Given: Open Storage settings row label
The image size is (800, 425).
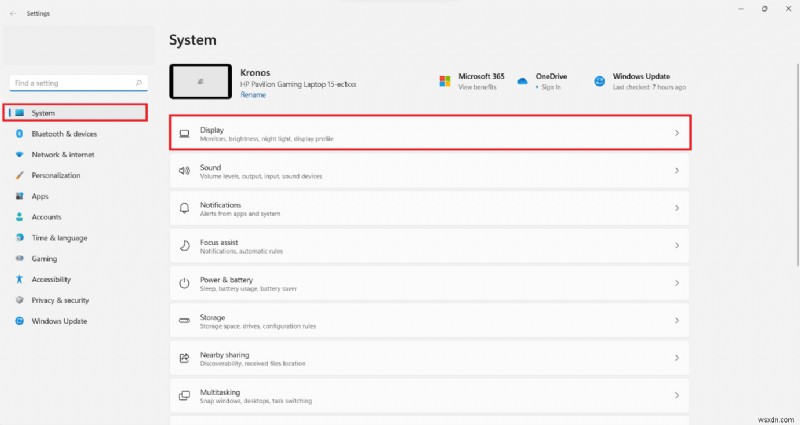Looking at the screenshot, I should pyautogui.click(x=212, y=317).
